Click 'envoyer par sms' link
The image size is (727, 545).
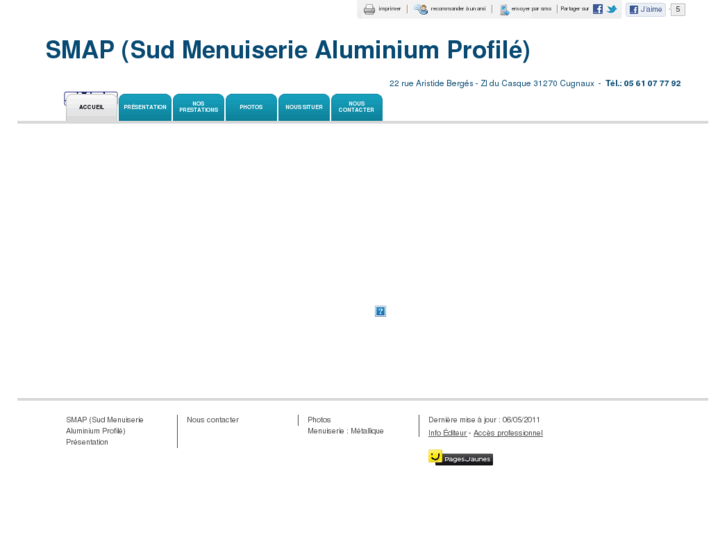pos(531,9)
